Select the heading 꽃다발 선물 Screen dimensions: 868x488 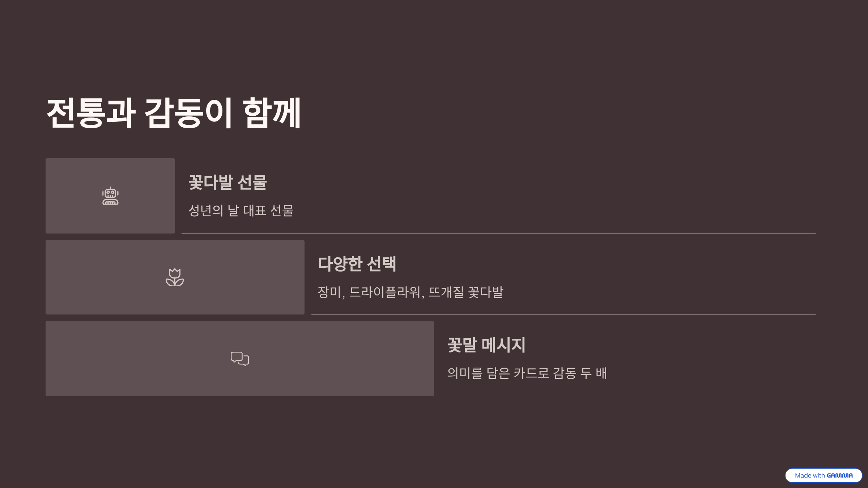point(227,182)
